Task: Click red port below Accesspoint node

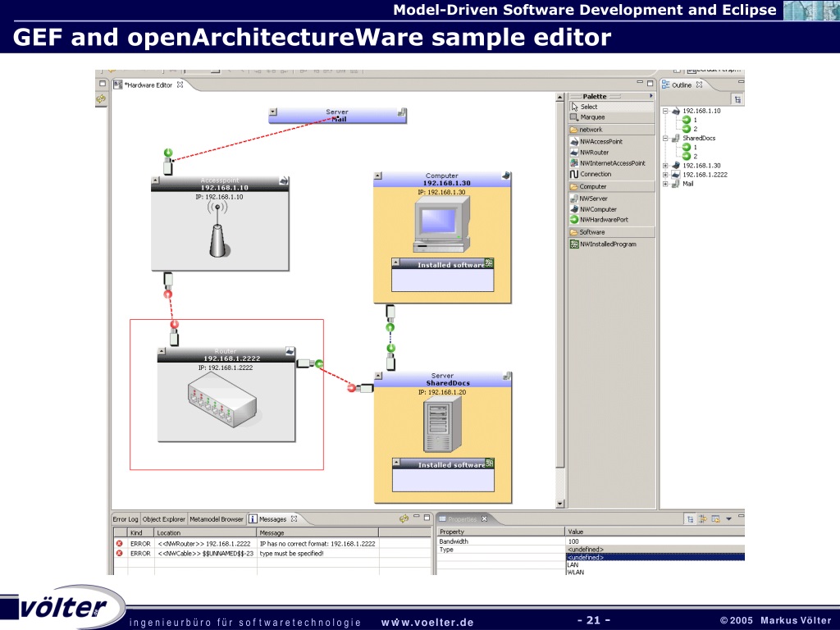Action: point(168,294)
